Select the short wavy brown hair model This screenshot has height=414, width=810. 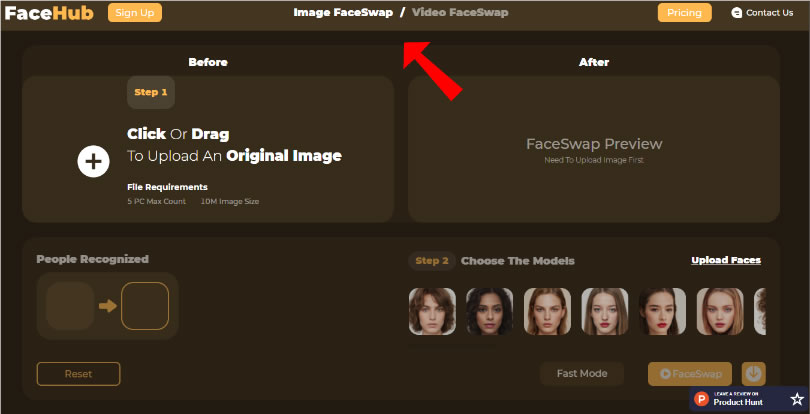pos(432,312)
